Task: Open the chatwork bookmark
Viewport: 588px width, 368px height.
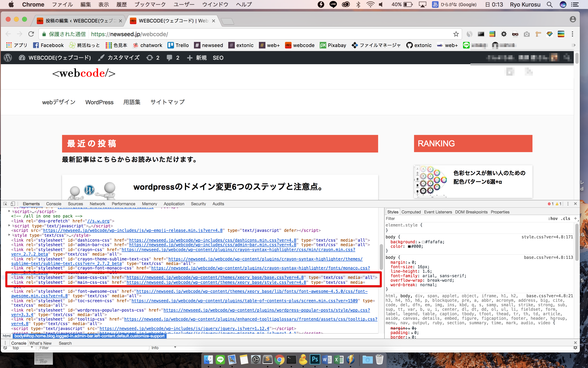Action: coord(147,45)
